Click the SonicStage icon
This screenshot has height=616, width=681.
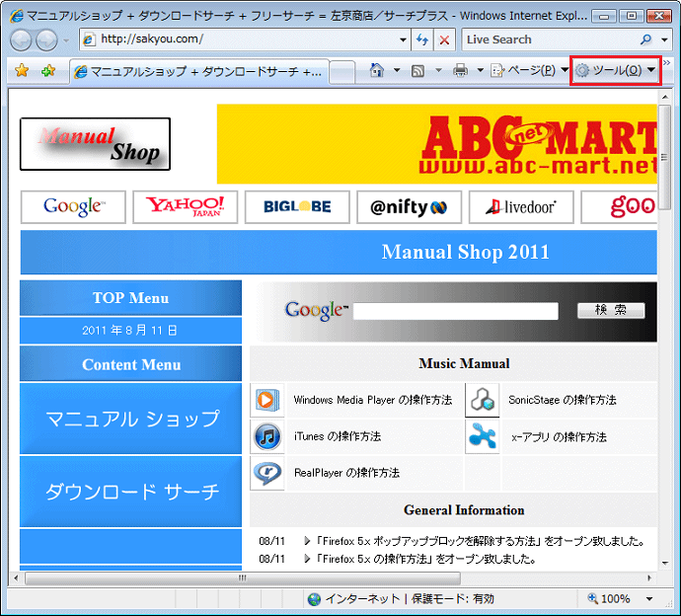[483, 400]
